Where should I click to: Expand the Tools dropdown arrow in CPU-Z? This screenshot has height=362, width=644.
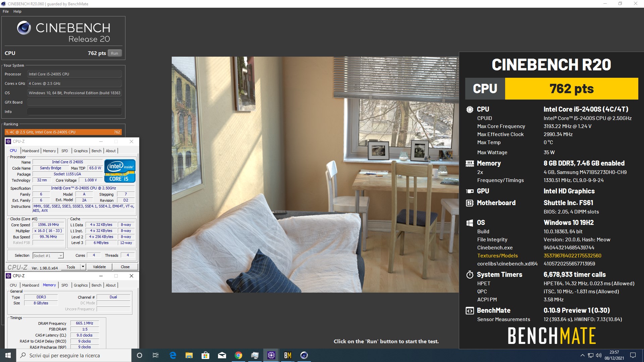pyautogui.click(x=83, y=267)
